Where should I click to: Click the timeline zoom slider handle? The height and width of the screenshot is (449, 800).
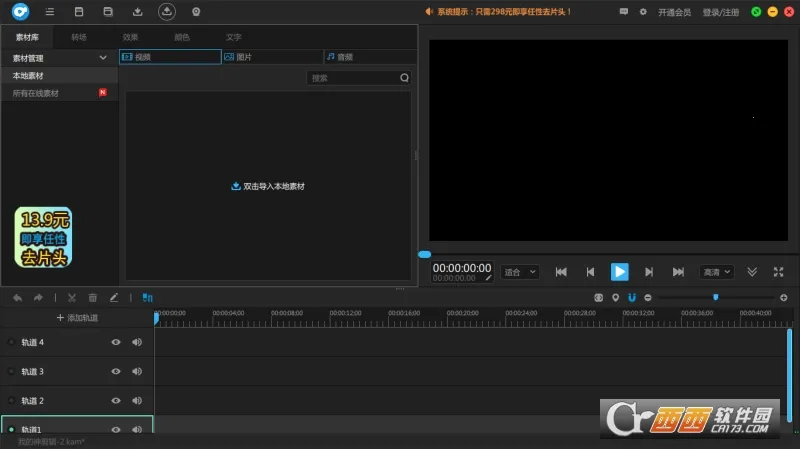(x=715, y=297)
